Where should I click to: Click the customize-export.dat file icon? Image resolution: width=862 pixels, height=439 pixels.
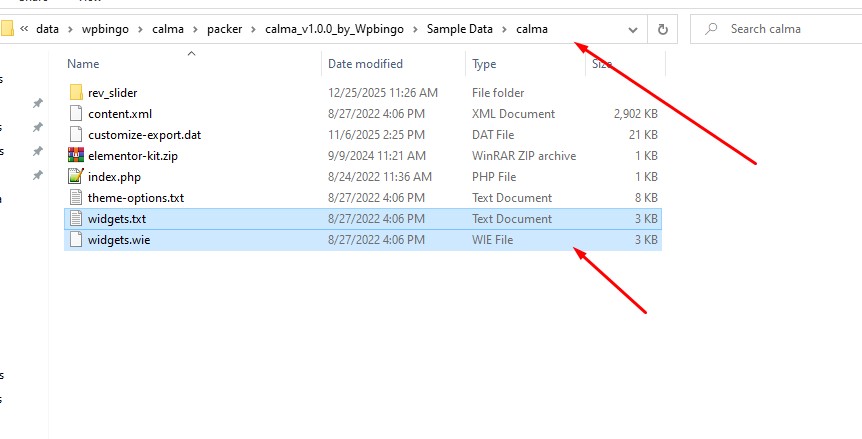pos(76,135)
